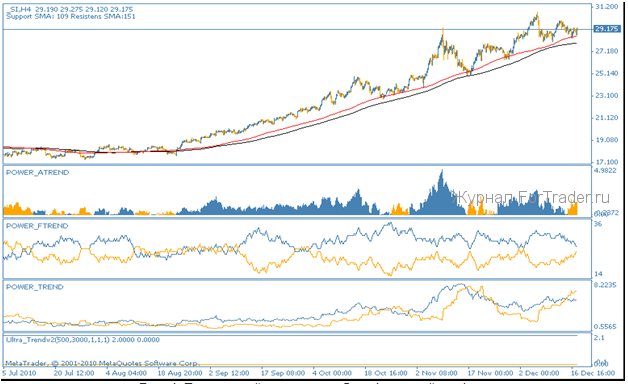Image resolution: width=628 pixels, height=384 pixels.
Task: Click the 31.200 price axis value
Action: tap(607, 7)
